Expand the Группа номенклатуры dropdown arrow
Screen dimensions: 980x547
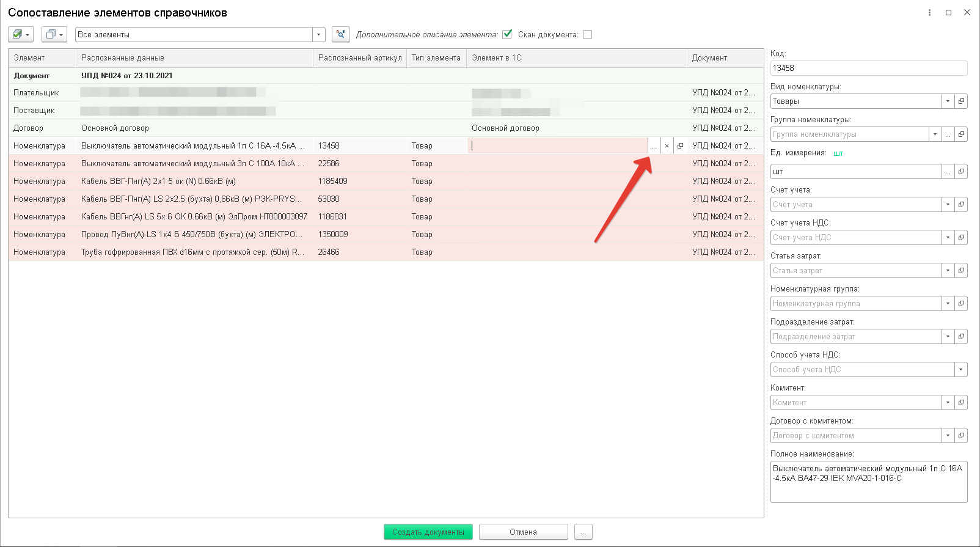pyautogui.click(x=935, y=134)
